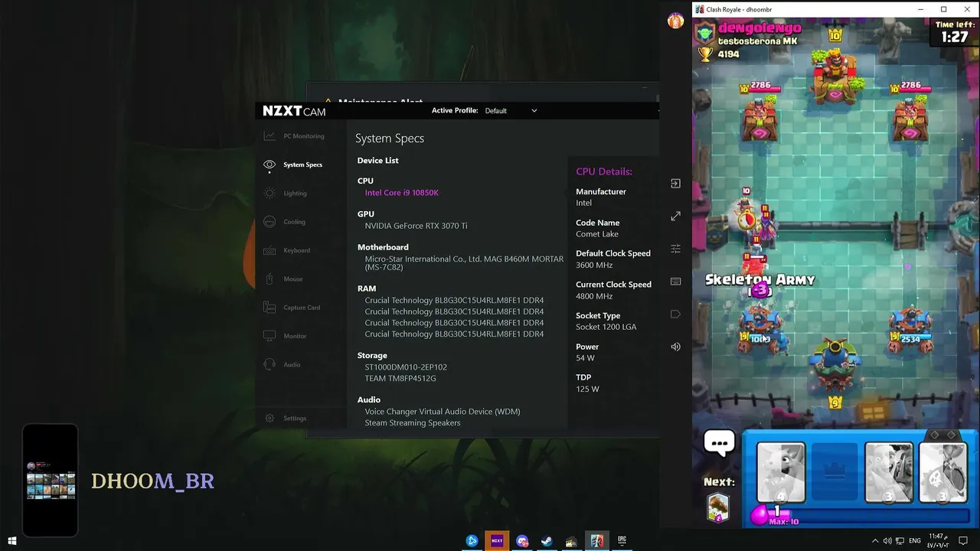Select the MAG B460M MORTAR motherboard entry
Image resolution: width=980 pixels, height=551 pixels.
coord(464,263)
